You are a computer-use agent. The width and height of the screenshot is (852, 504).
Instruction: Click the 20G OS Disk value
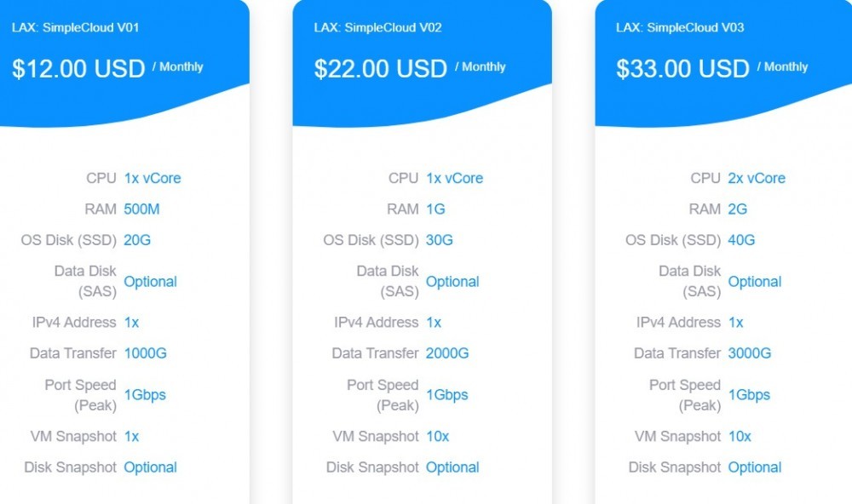tap(137, 240)
